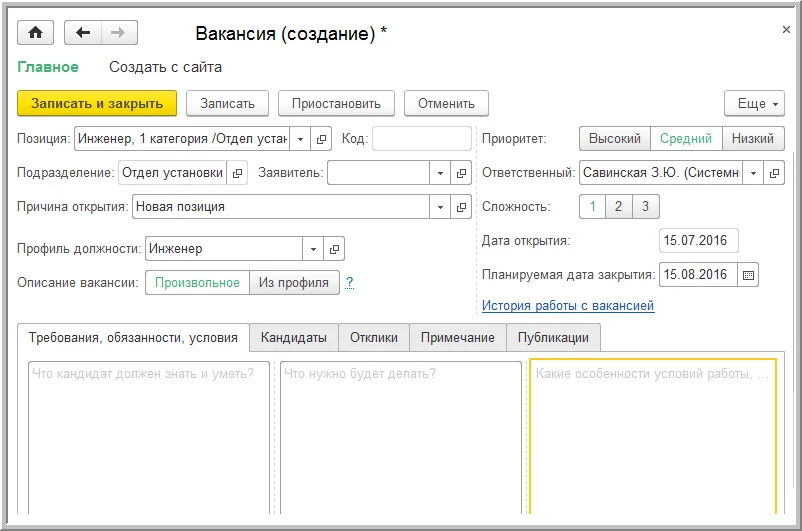Open calendar for Планируемая дата закрытия

[749, 274]
